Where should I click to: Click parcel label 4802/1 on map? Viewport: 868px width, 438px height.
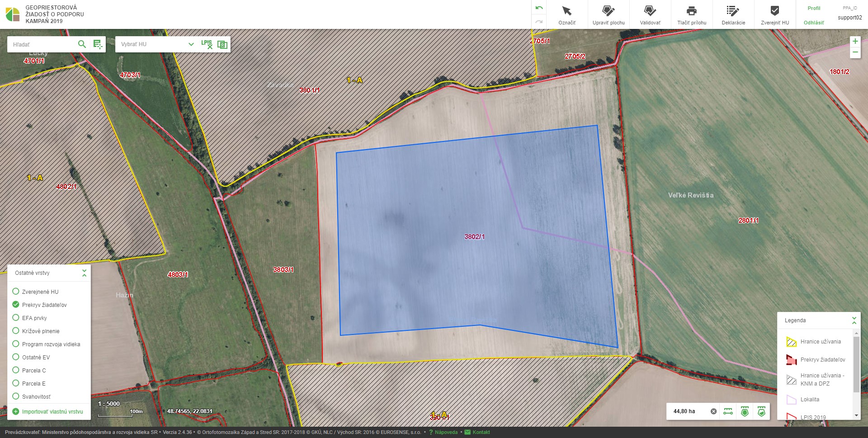tap(66, 186)
